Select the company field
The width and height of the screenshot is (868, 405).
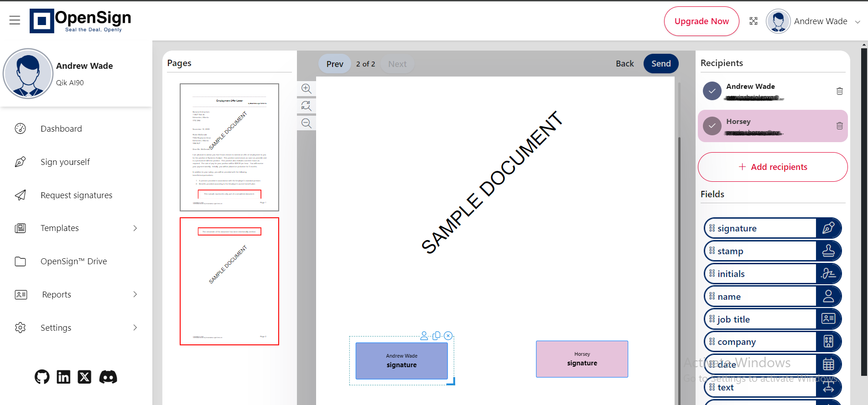pos(773,342)
